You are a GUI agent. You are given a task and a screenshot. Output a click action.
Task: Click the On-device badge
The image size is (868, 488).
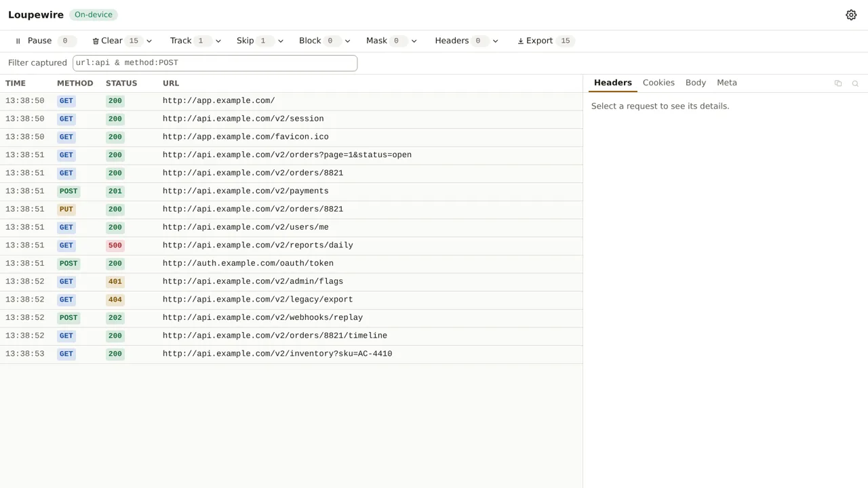94,15
